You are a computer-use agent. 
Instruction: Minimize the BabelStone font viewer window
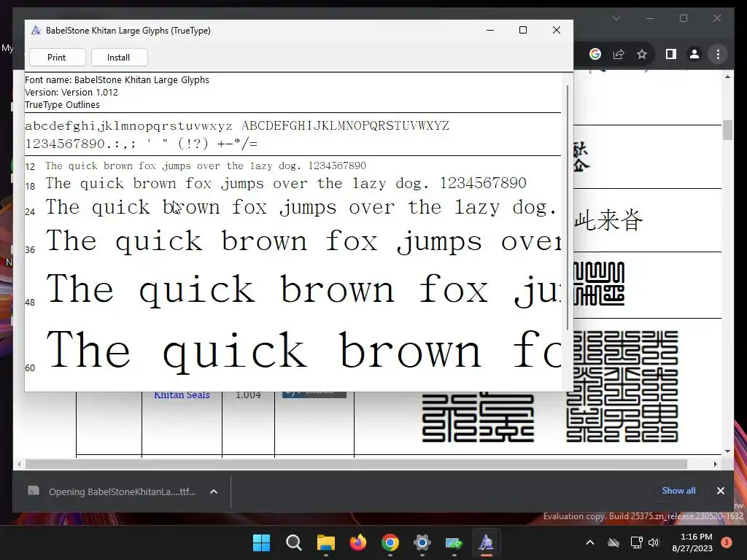pyautogui.click(x=490, y=30)
